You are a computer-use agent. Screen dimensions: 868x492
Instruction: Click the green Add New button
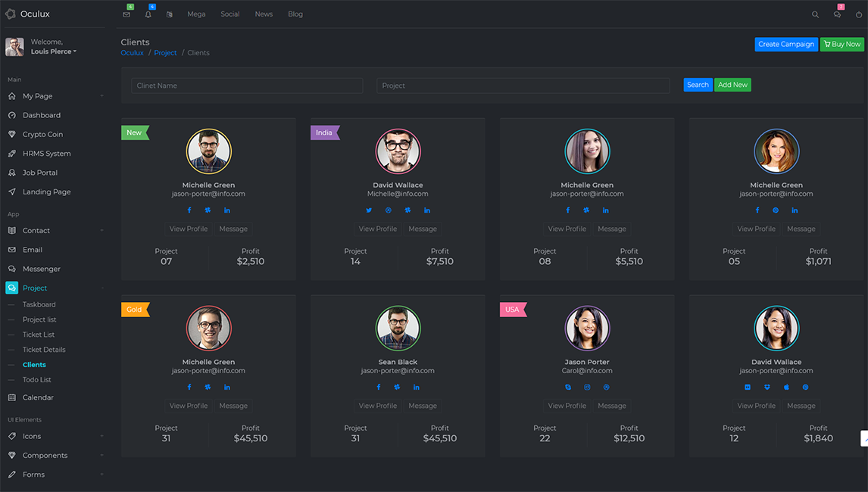coord(732,85)
